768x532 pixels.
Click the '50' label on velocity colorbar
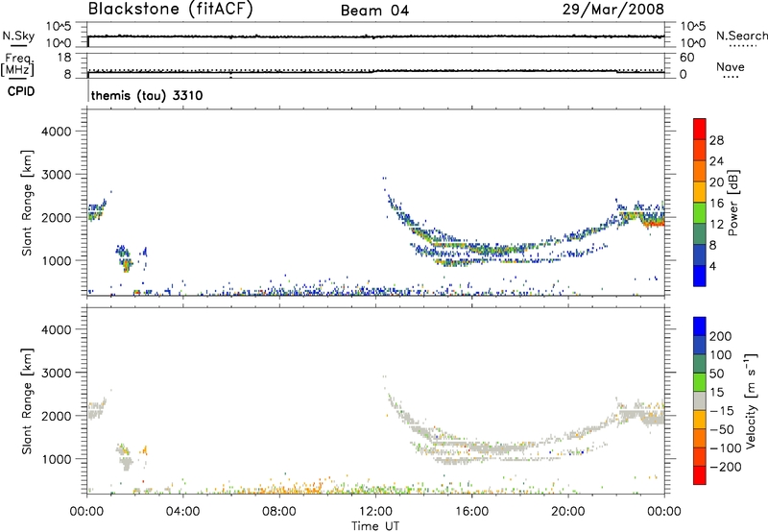coord(716,374)
